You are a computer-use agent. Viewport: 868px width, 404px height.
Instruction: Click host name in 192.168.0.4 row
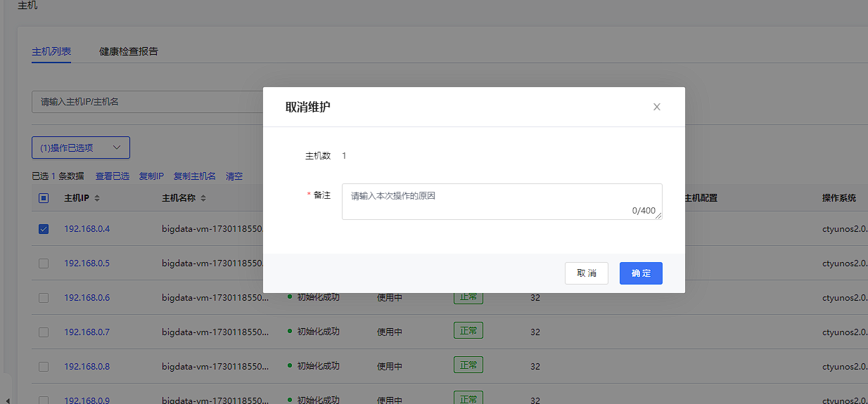212,229
